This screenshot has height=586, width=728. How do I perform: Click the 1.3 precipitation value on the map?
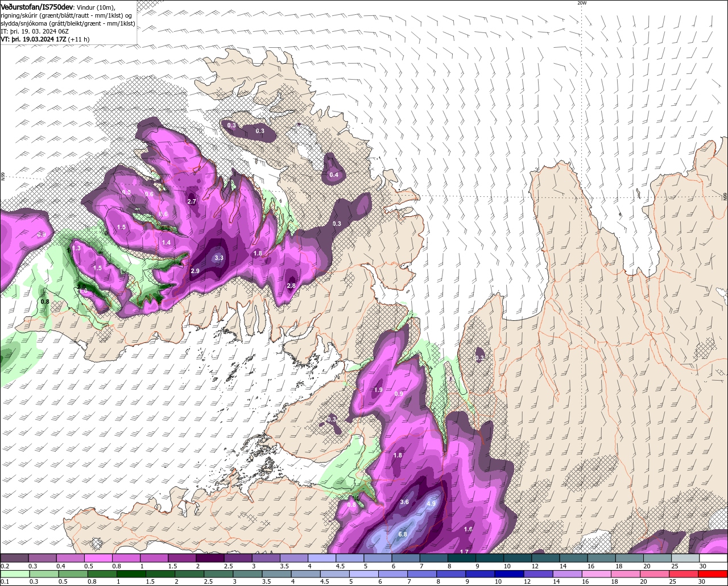[77, 248]
